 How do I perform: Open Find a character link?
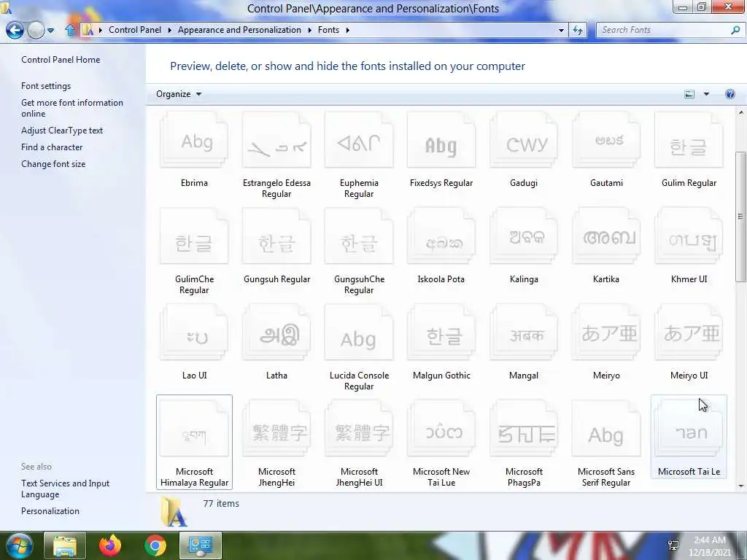point(52,147)
